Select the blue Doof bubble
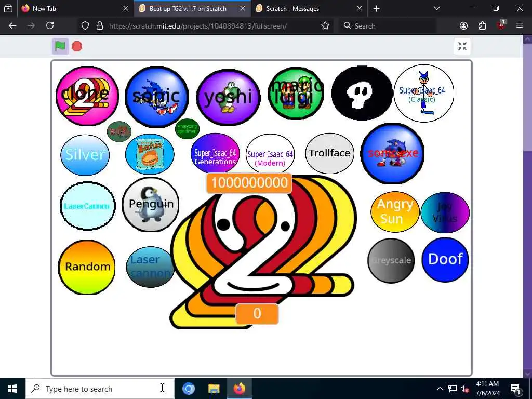Image resolution: width=532 pixels, height=399 pixels. pos(445,260)
